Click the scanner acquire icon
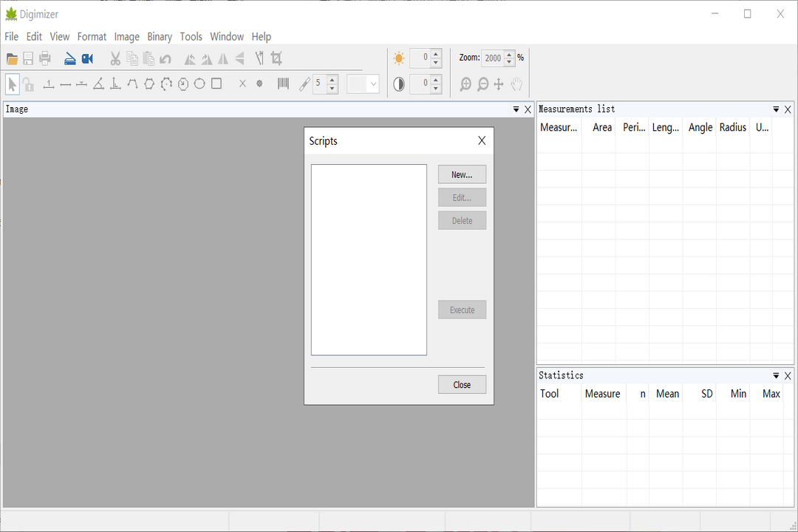The height and width of the screenshot is (532, 798). (69, 58)
